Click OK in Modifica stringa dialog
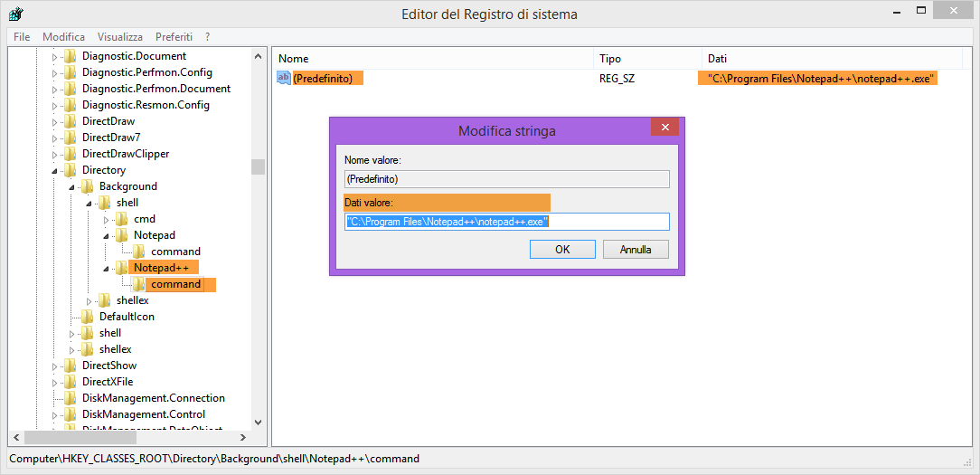The width and height of the screenshot is (980, 475). (x=562, y=249)
